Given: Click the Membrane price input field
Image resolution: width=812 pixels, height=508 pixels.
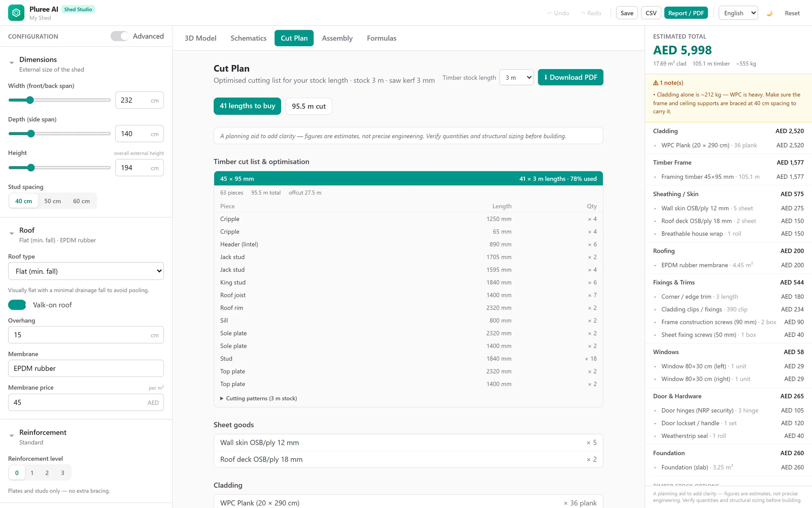Looking at the screenshot, I should pos(86,402).
